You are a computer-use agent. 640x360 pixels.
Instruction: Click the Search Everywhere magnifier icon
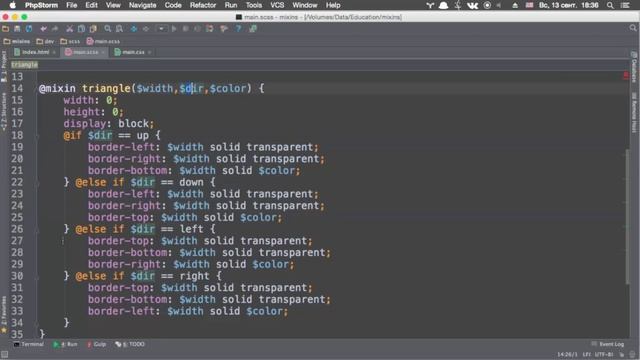(x=633, y=28)
